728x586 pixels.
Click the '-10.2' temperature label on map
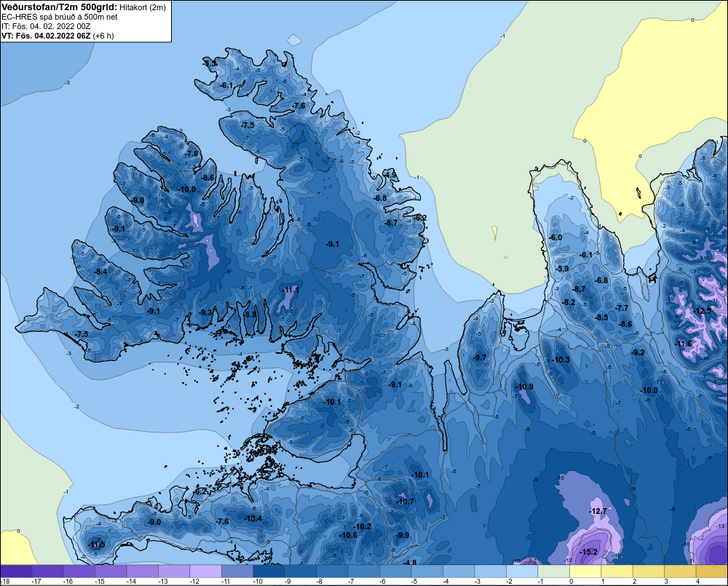(x=363, y=526)
